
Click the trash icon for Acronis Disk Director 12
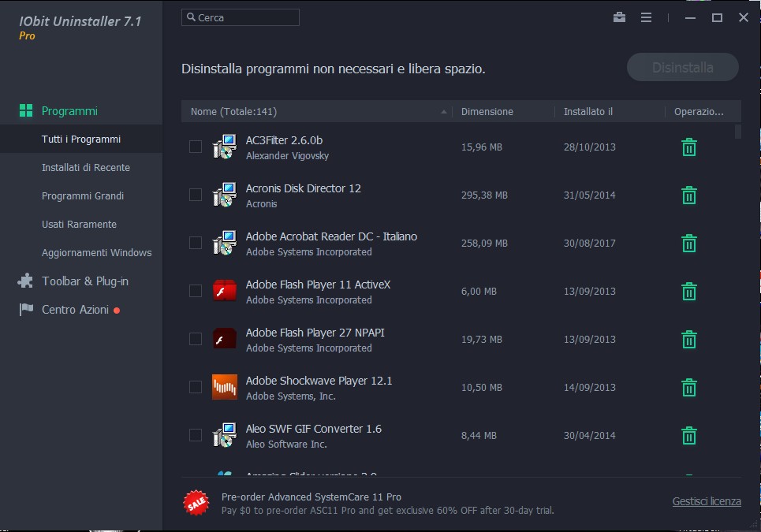tap(689, 195)
